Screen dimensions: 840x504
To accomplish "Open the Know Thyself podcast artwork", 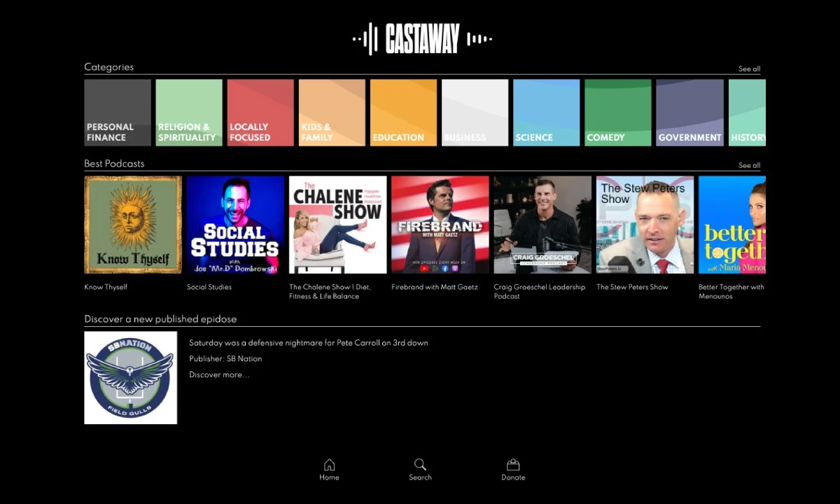I will (x=133, y=225).
